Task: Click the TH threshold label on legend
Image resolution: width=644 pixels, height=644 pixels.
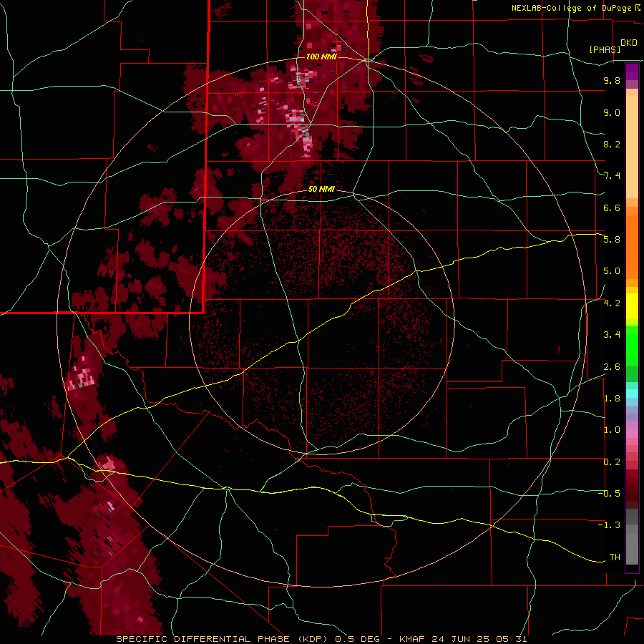Action: point(615,557)
